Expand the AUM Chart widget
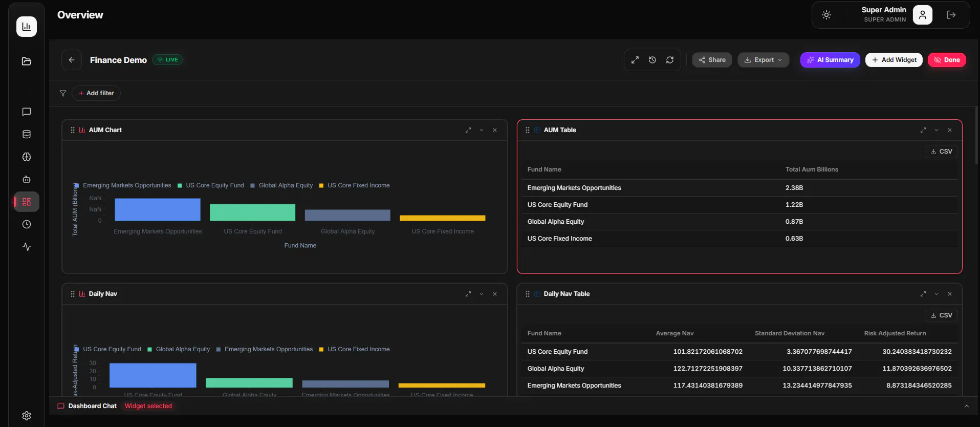980x427 pixels. [x=468, y=130]
